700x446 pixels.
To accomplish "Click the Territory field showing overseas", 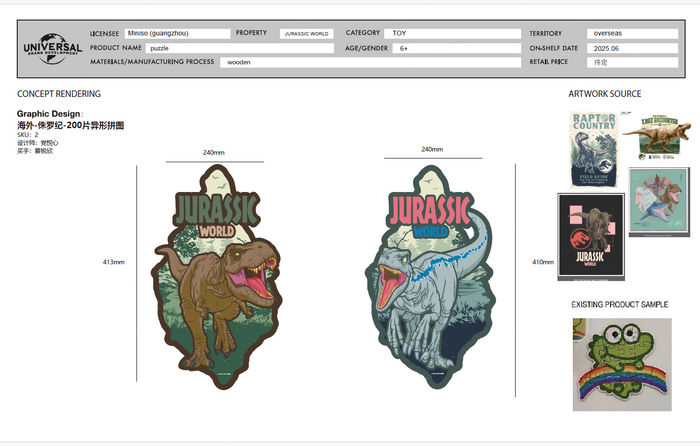I will pyautogui.click(x=632, y=33).
